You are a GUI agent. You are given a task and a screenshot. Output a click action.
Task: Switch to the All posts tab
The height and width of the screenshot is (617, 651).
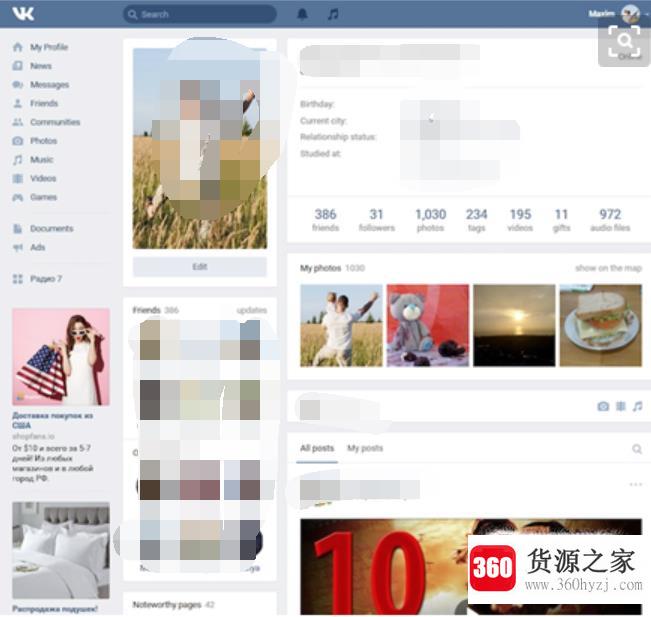(317, 448)
